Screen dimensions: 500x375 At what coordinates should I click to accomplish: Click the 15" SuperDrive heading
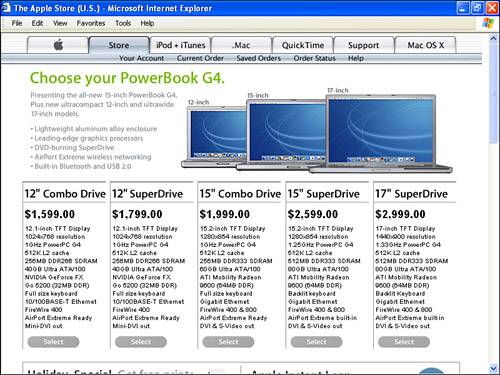(x=323, y=194)
